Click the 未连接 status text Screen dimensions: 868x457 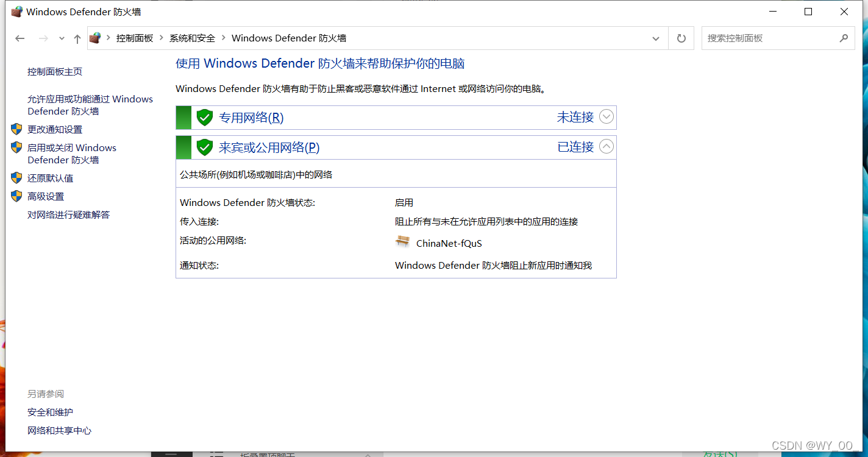pyautogui.click(x=575, y=117)
